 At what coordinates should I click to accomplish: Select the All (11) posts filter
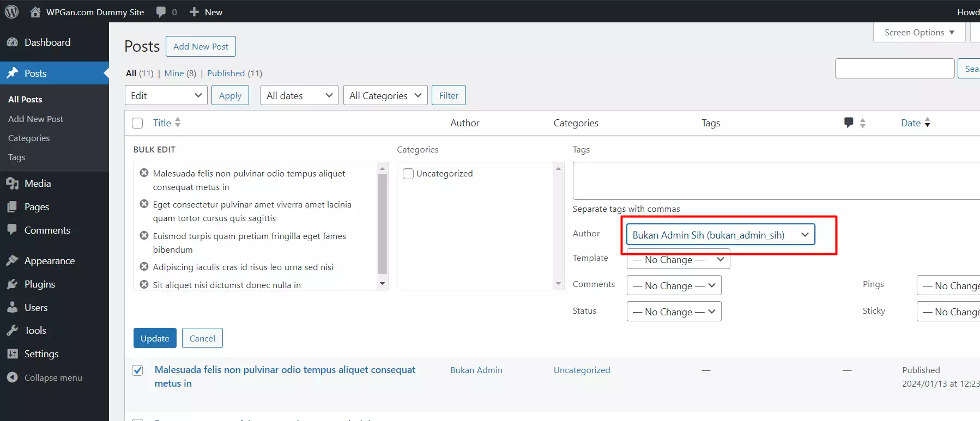(x=140, y=73)
